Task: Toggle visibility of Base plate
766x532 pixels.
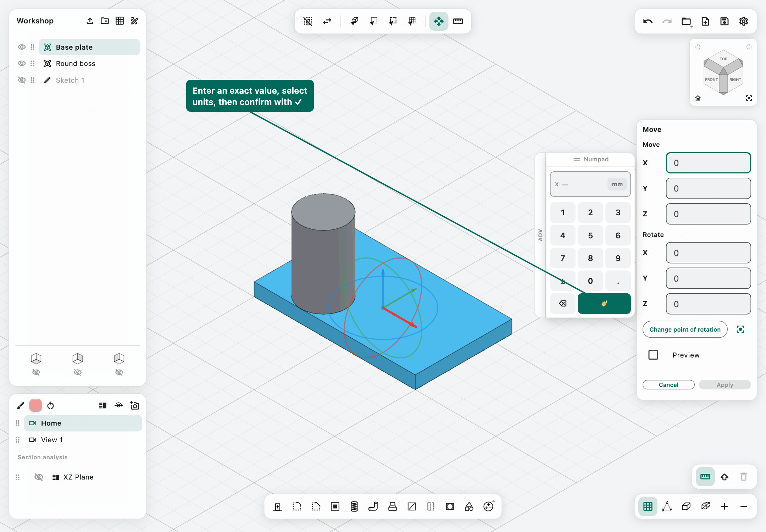Action: coord(22,47)
